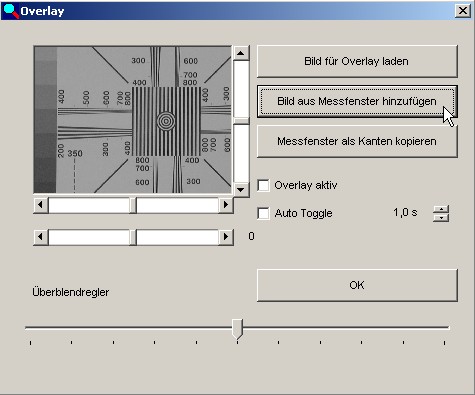Click Messfenster als Kanten kopieren button
The width and height of the screenshot is (475, 395).
[x=357, y=141]
